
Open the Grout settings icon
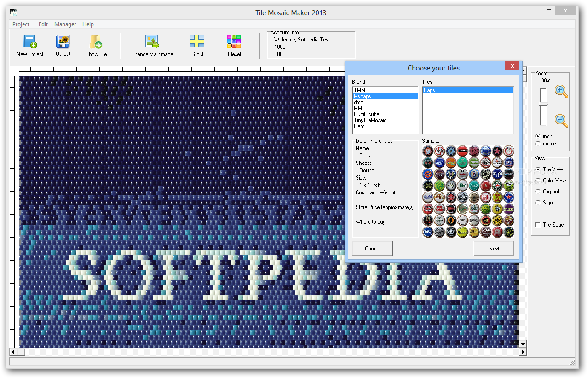click(197, 42)
